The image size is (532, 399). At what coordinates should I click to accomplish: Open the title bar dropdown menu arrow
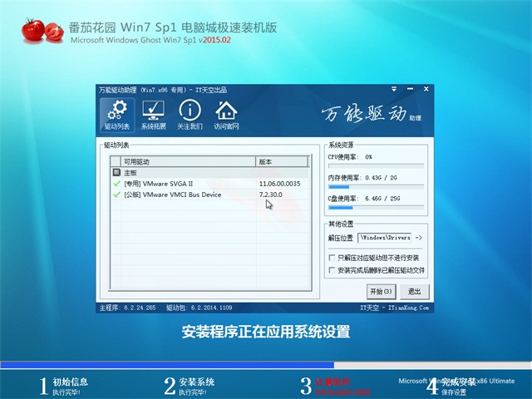point(394,89)
